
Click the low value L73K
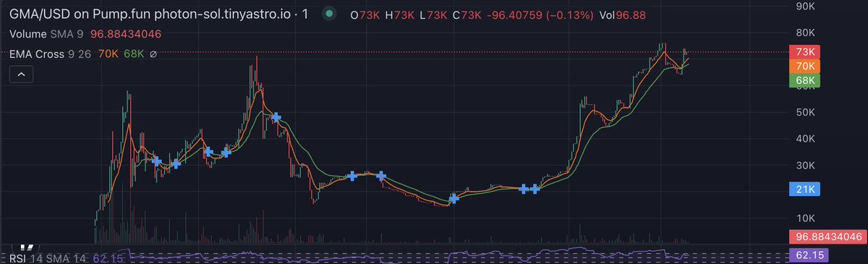(433, 14)
